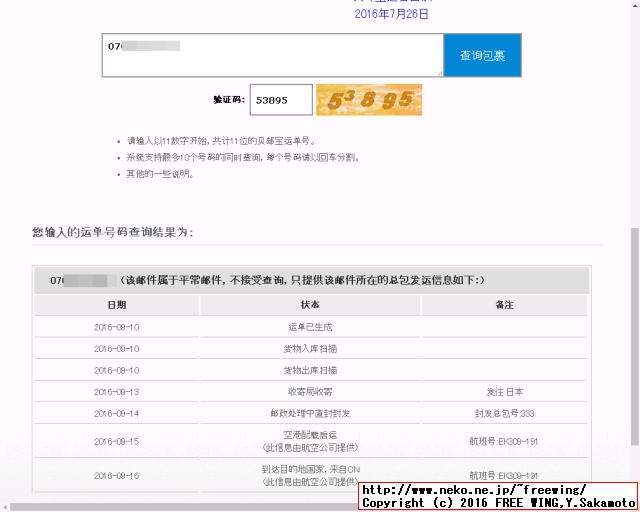Focus the tracking number text area
The height and width of the screenshot is (512, 640).
point(273,55)
